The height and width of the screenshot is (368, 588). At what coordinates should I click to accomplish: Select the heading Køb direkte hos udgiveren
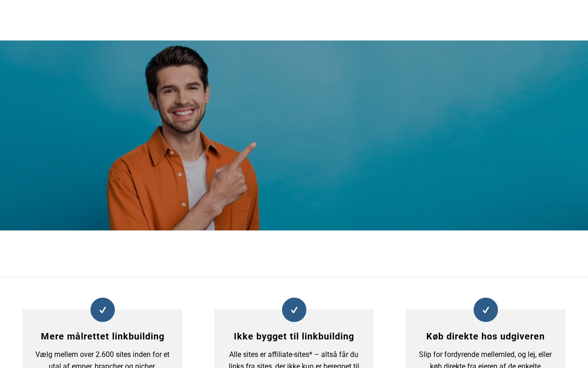click(x=486, y=336)
